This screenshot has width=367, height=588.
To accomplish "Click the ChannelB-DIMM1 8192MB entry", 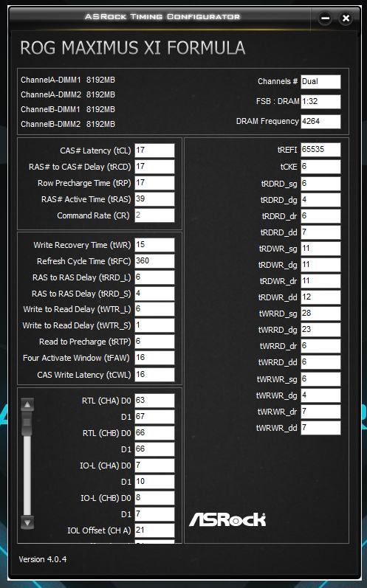I will 68,109.
